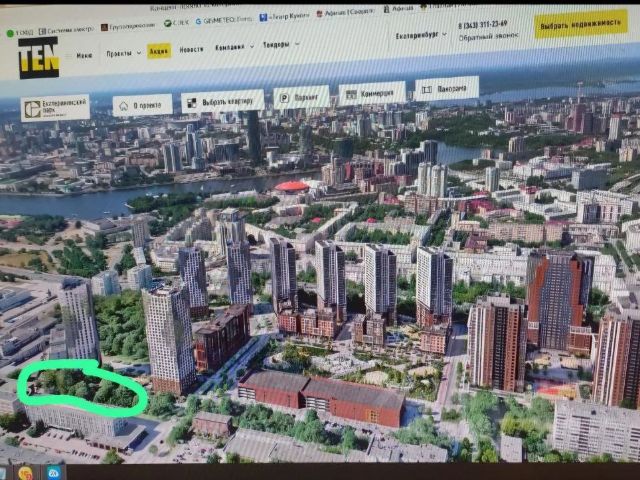
Task: Click the Екатерининский парк logo icon
Action: pos(32,110)
